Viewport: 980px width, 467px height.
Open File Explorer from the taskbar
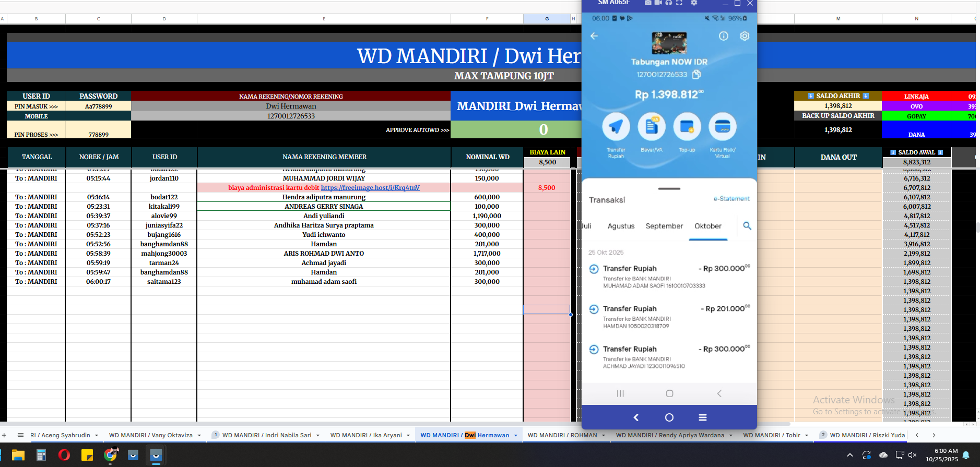click(18, 455)
